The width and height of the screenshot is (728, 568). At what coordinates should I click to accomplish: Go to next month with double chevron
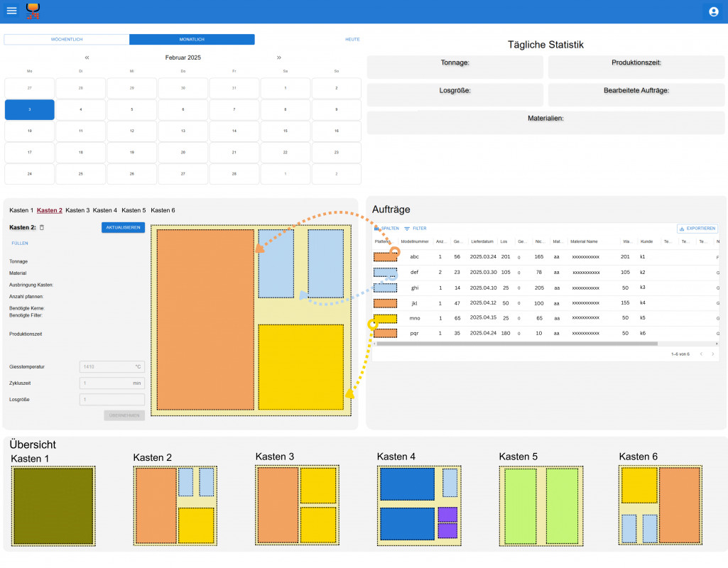(279, 58)
